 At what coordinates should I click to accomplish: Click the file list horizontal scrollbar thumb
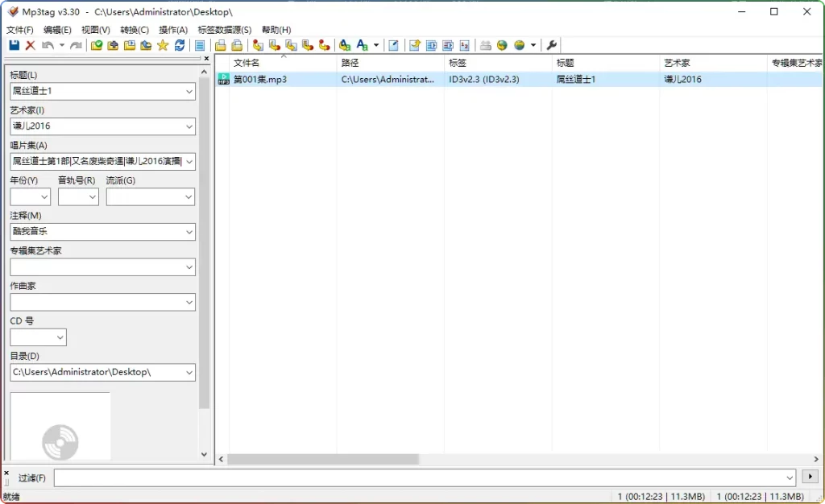pyautogui.click(x=322, y=460)
